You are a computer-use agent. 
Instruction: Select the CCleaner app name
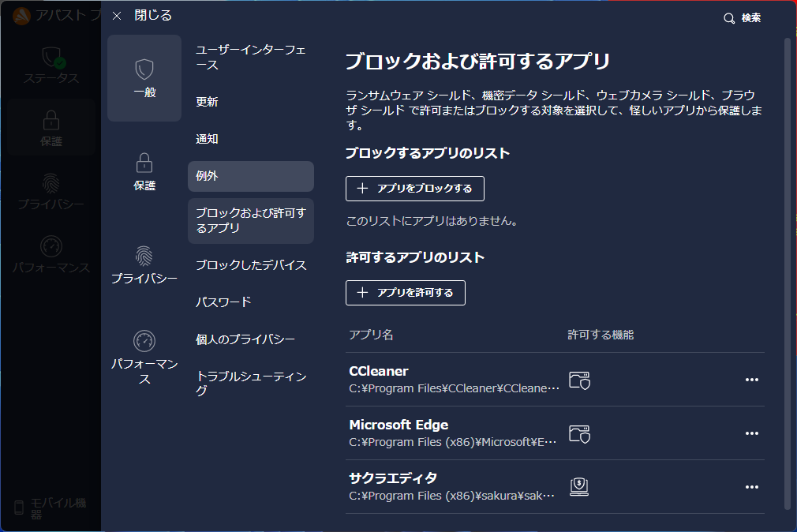coord(379,371)
